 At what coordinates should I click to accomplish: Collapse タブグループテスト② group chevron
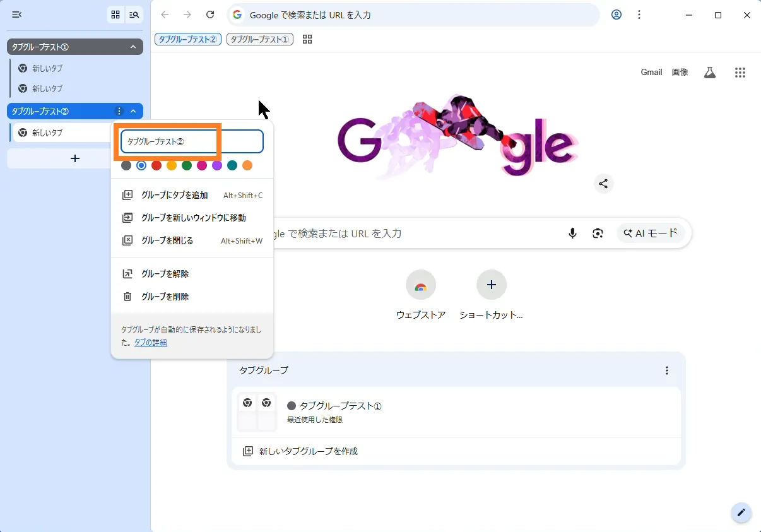133,111
